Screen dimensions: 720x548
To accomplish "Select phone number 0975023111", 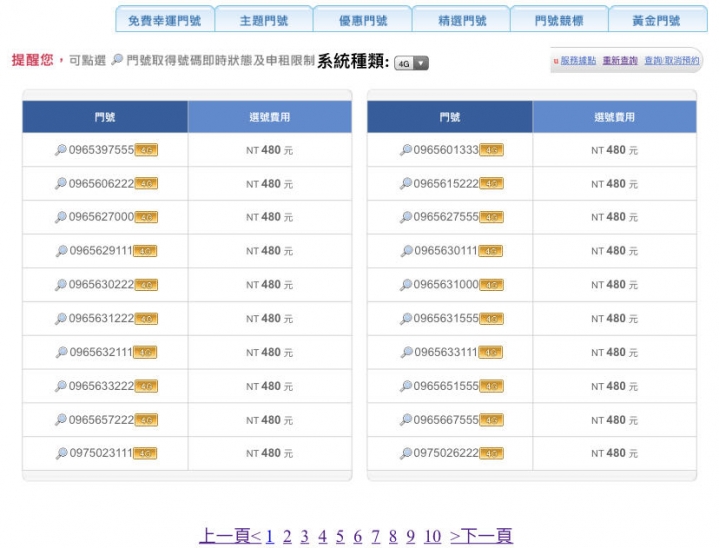I will pos(101,453).
